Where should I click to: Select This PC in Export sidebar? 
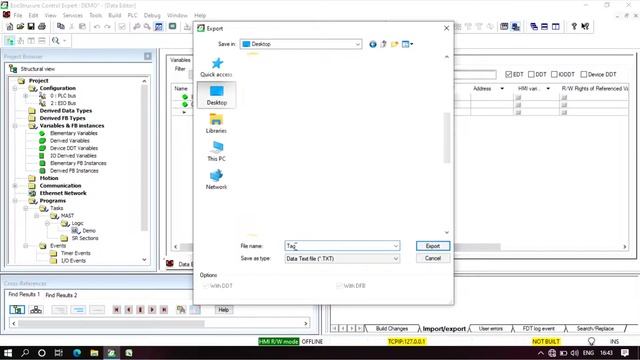coord(216,151)
